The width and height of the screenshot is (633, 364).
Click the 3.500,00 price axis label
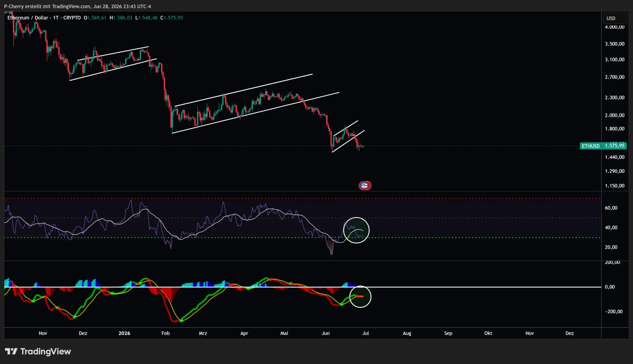pos(615,44)
